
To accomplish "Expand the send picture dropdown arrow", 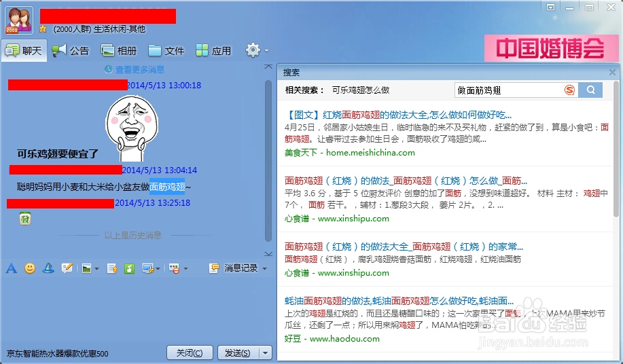I will (96, 269).
